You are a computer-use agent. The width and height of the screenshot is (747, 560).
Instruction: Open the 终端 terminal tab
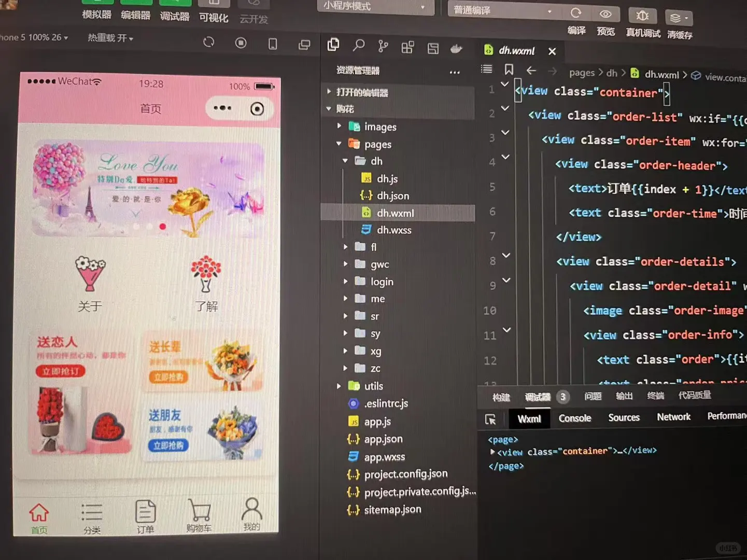click(656, 396)
